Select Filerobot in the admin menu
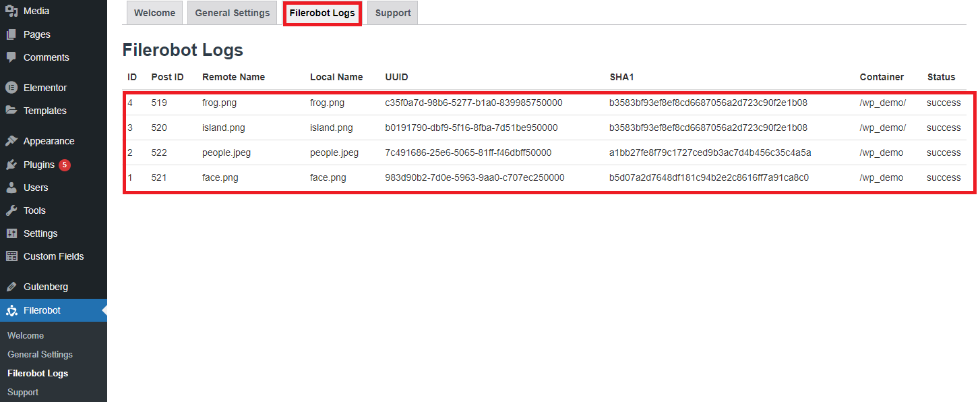 (x=54, y=311)
